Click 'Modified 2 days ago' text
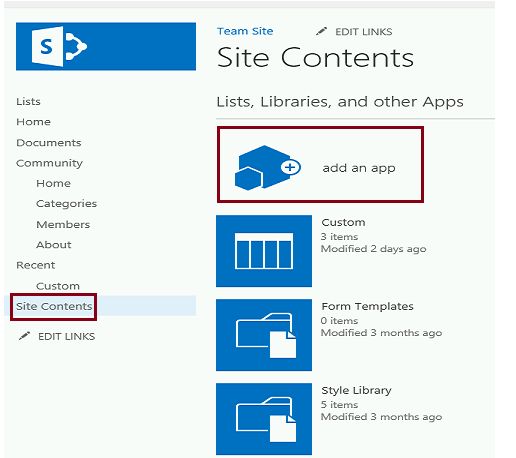The image size is (516, 458). pyautogui.click(x=373, y=249)
